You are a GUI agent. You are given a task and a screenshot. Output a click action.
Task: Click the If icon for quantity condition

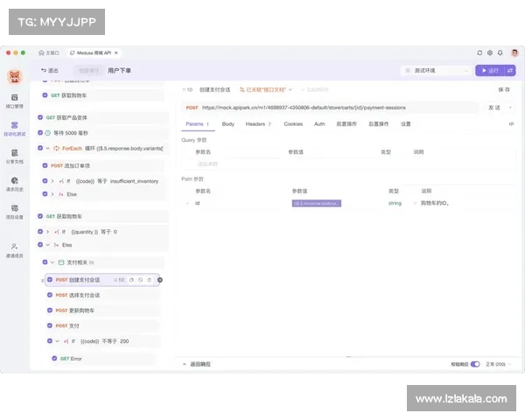[x=57, y=232]
